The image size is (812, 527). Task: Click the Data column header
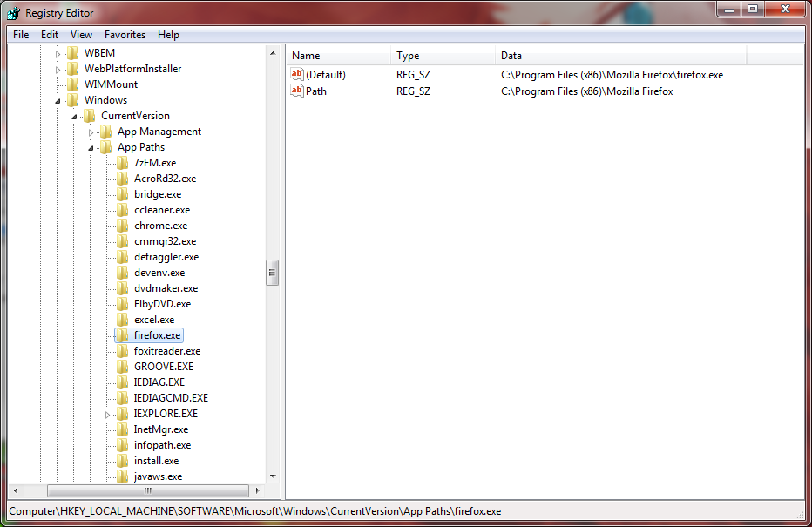[x=621, y=56]
